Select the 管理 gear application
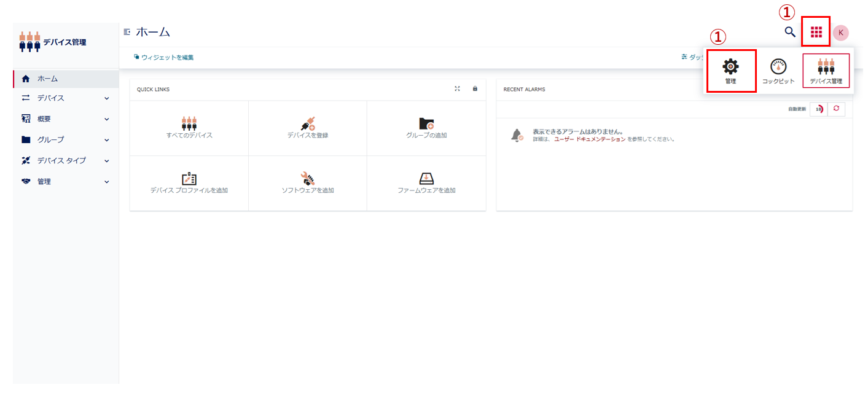The width and height of the screenshot is (868, 398). [x=730, y=71]
